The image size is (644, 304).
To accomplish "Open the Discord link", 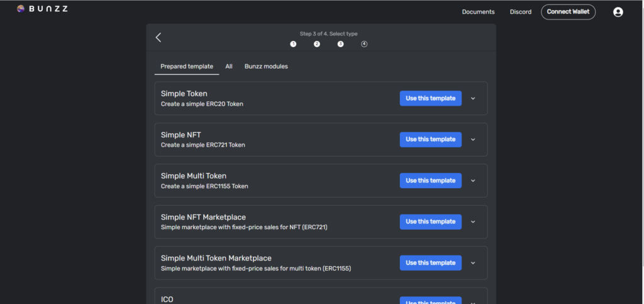I will pos(520,12).
